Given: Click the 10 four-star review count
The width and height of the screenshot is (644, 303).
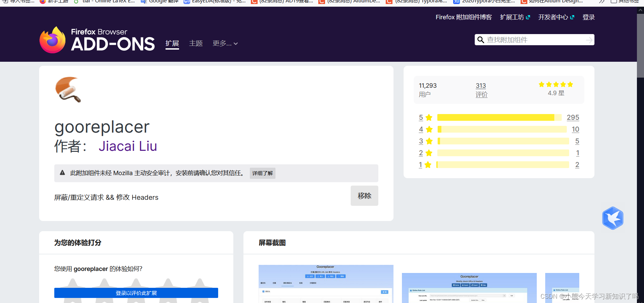Looking at the screenshot, I should point(576,129).
